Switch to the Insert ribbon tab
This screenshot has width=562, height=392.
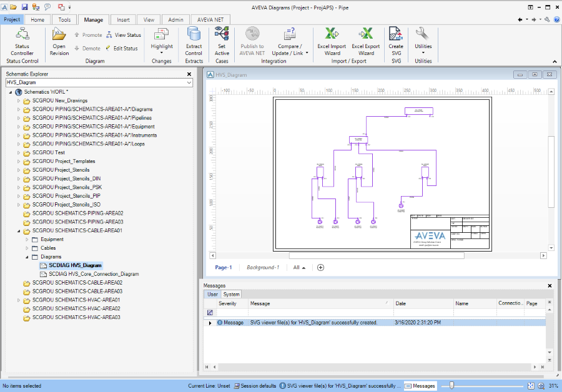tap(124, 19)
